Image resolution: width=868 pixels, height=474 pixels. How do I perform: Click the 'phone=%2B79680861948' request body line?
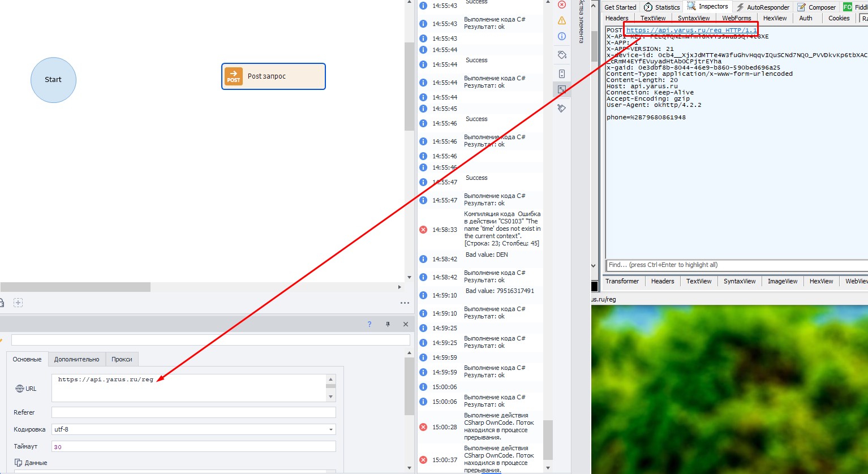[x=646, y=118]
